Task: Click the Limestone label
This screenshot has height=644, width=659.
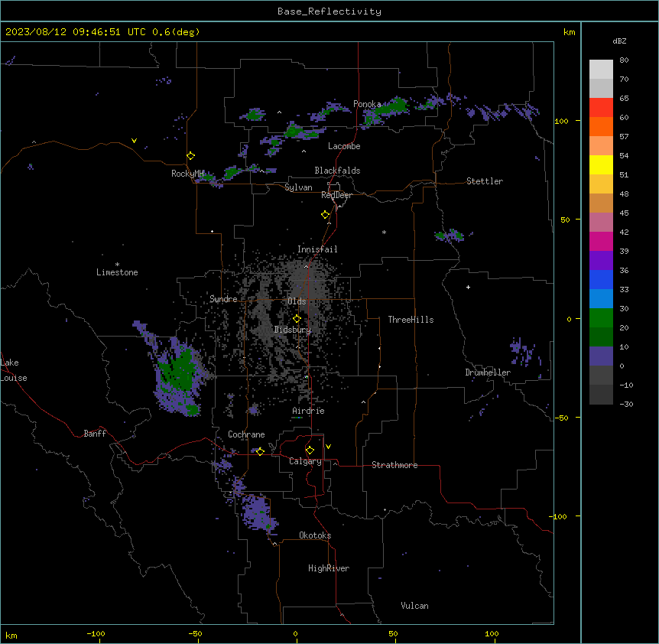Action: 117,272
